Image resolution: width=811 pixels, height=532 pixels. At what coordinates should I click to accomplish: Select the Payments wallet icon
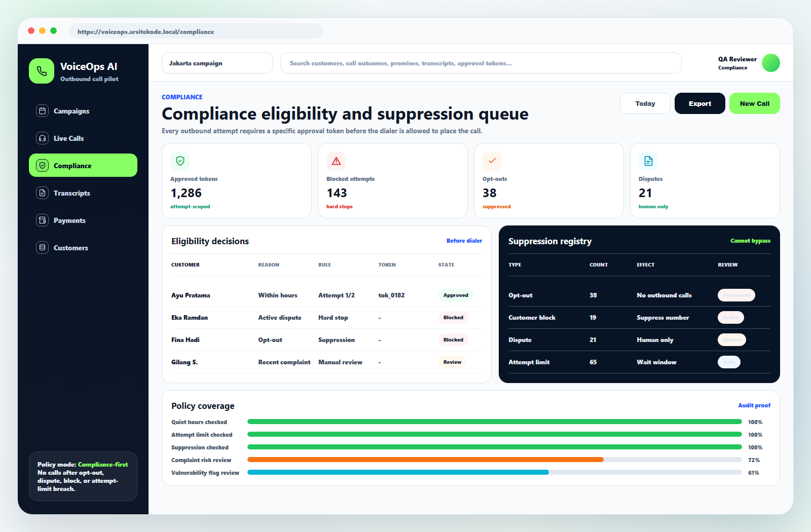[x=43, y=220]
